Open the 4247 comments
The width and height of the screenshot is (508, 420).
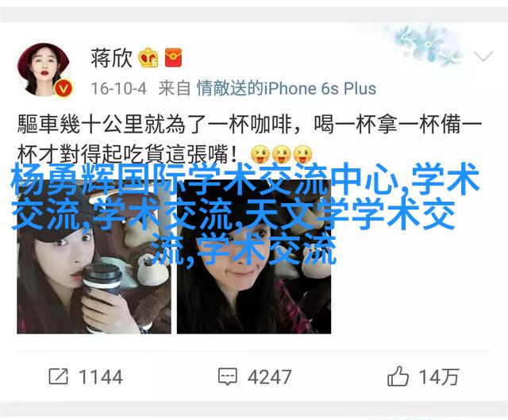(269, 377)
